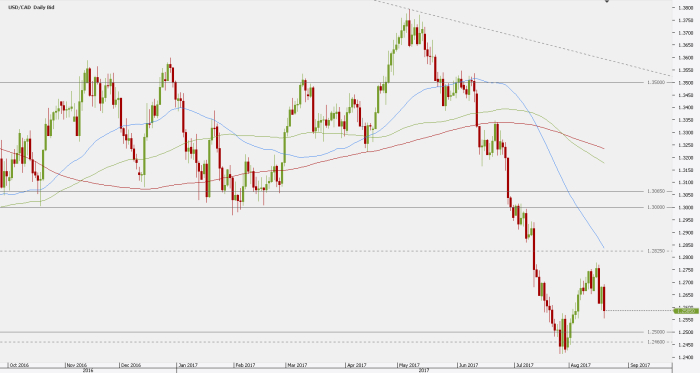The width and height of the screenshot is (700, 373).
Task: Click the 1.35000 horizontal level label
Action: click(656, 83)
